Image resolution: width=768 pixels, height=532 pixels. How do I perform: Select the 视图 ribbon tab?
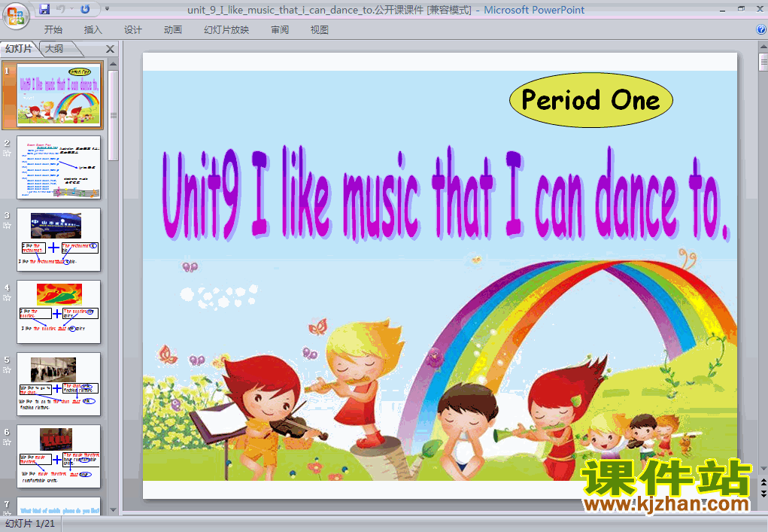coord(320,30)
